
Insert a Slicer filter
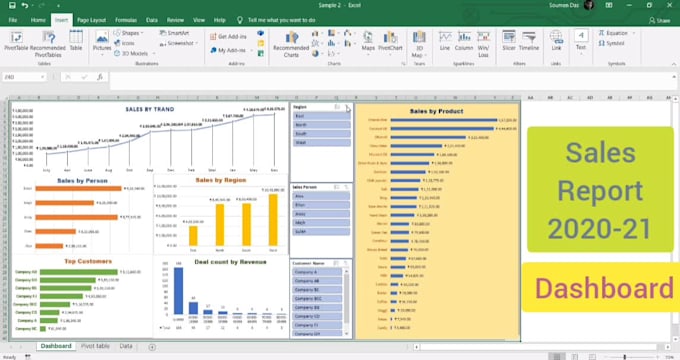click(x=509, y=41)
